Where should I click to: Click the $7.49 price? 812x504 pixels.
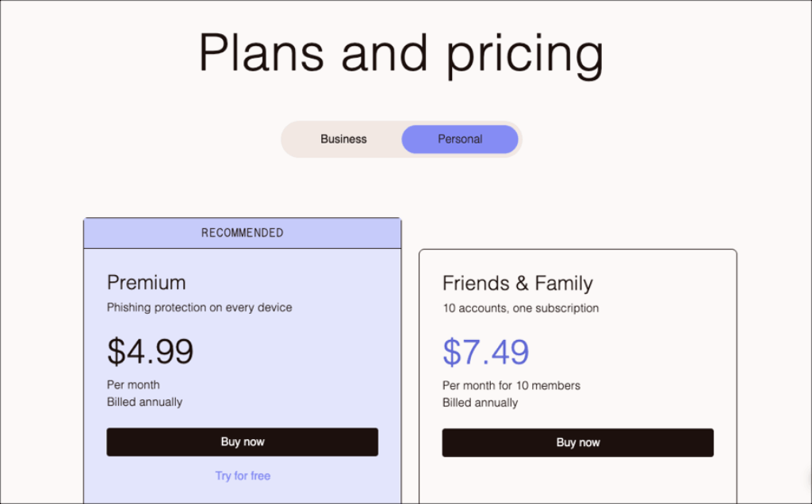coord(486,352)
